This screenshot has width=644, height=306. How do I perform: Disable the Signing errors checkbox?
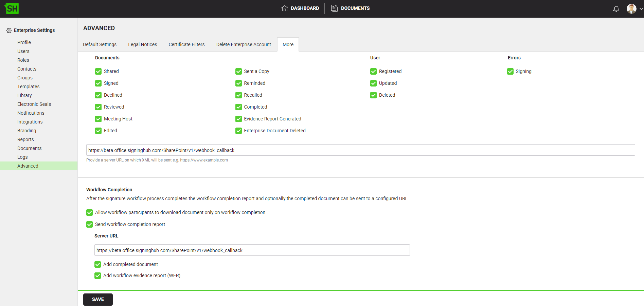click(x=510, y=71)
